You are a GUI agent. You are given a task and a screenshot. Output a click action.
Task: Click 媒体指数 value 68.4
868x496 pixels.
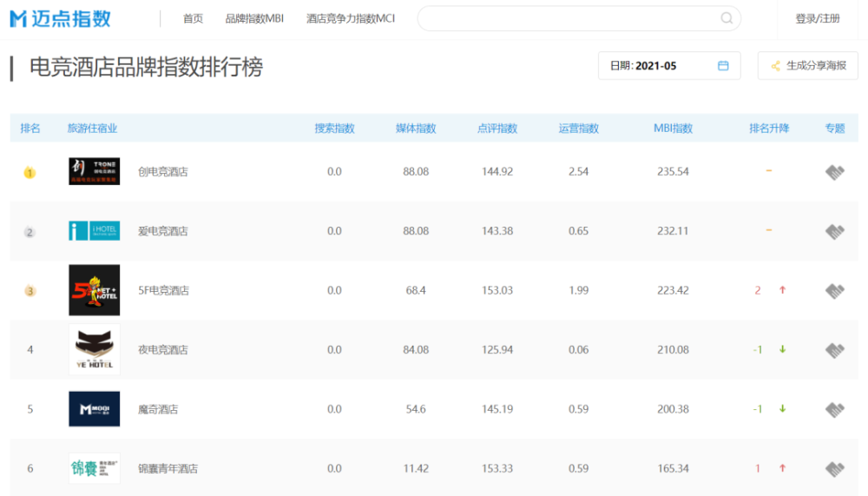416,290
